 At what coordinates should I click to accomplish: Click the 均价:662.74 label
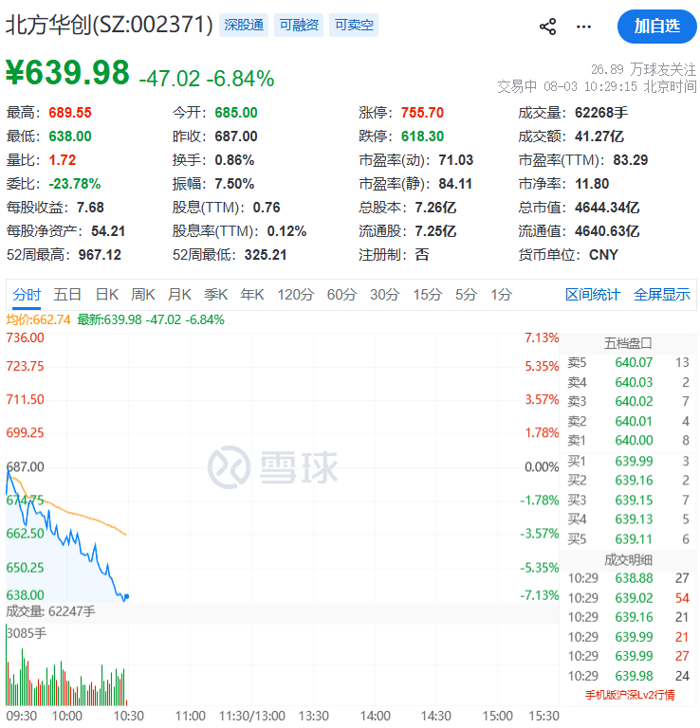pyautogui.click(x=39, y=320)
